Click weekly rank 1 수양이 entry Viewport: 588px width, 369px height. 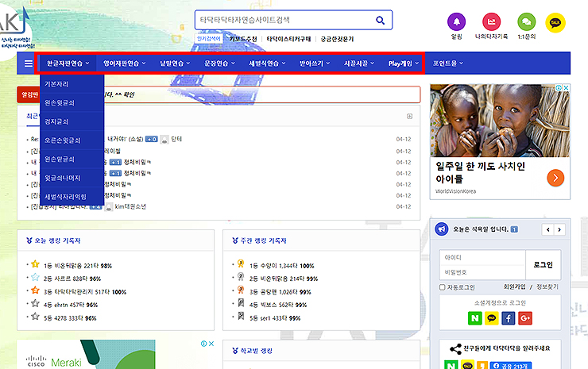[x=282, y=266]
